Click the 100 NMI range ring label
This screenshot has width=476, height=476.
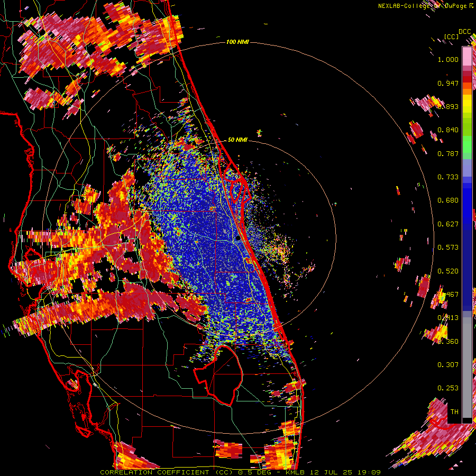(x=237, y=42)
